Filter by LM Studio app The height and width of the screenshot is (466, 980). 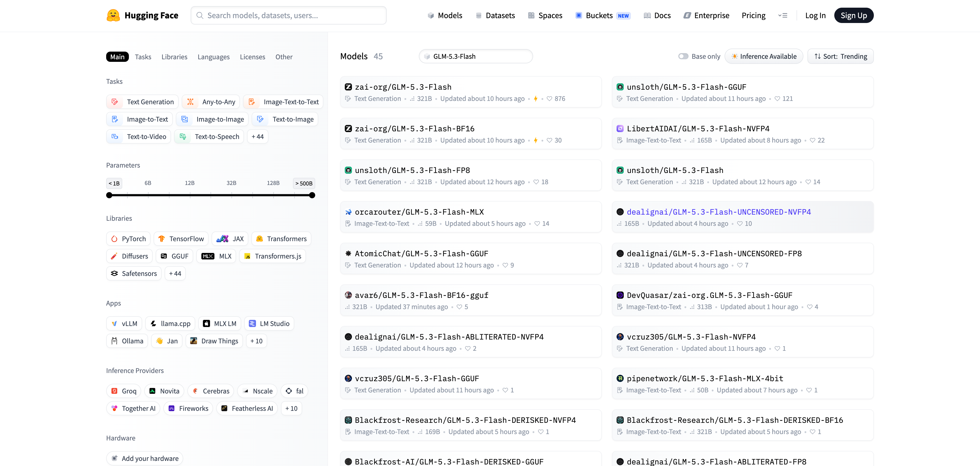[x=269, y=323]
